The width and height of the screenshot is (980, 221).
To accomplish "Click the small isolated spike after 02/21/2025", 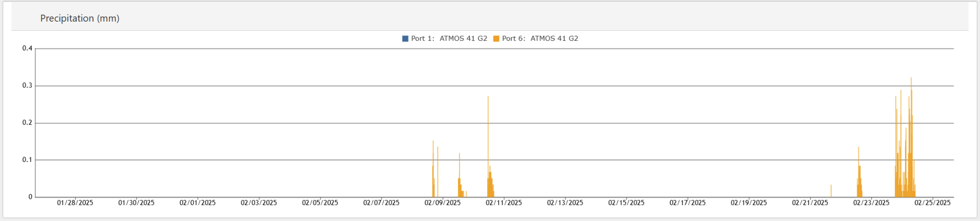I will tap(831, 191).
